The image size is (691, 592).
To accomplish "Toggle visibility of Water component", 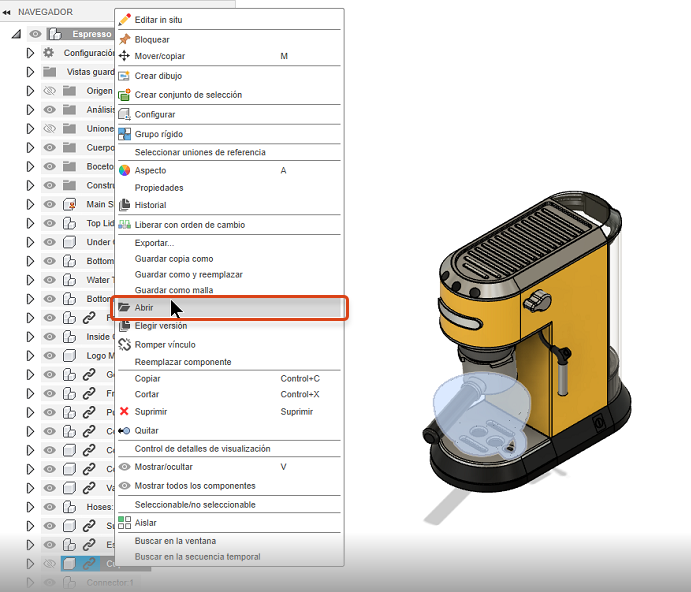I will (x=50, y=280).
